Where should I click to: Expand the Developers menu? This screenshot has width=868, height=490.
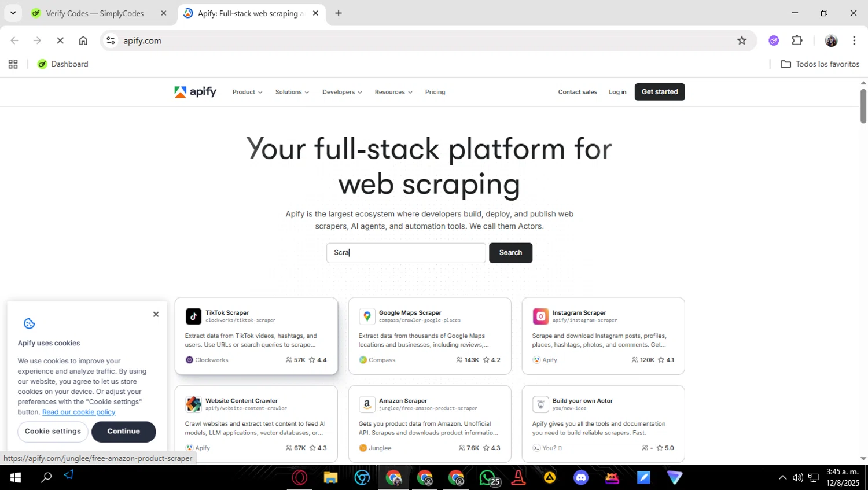coord(342,92)
